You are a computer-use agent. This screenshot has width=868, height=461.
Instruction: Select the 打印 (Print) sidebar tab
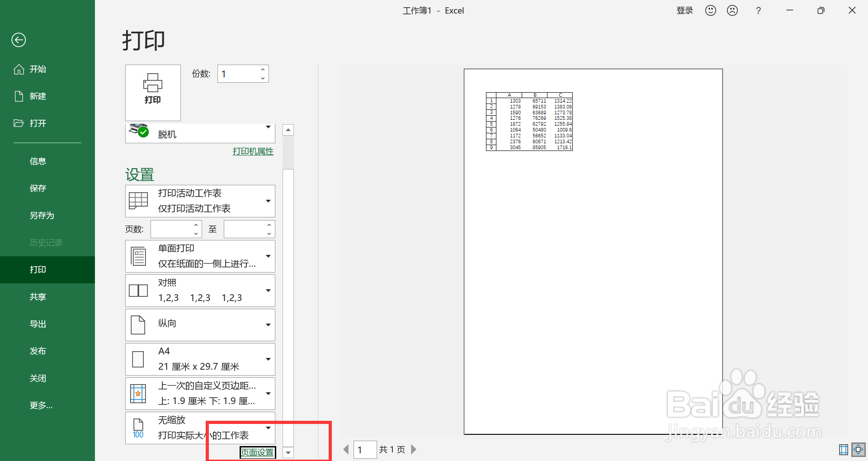47,270
